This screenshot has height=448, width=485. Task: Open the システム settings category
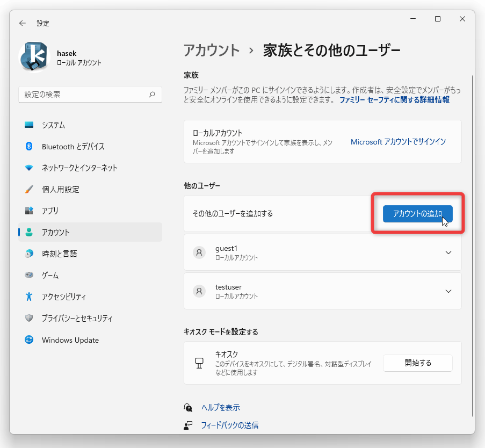click(x=90, y=125)
